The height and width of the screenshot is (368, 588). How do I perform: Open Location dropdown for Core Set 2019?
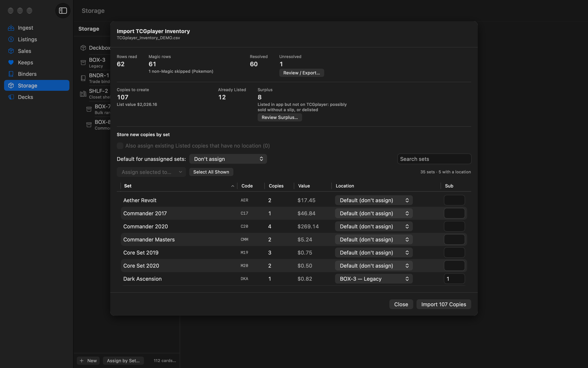[x=374, y=253]
